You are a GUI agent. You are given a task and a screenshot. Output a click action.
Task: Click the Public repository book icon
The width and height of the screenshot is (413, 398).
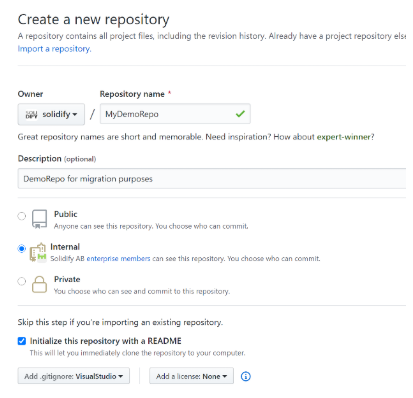[x=39, y=219]
